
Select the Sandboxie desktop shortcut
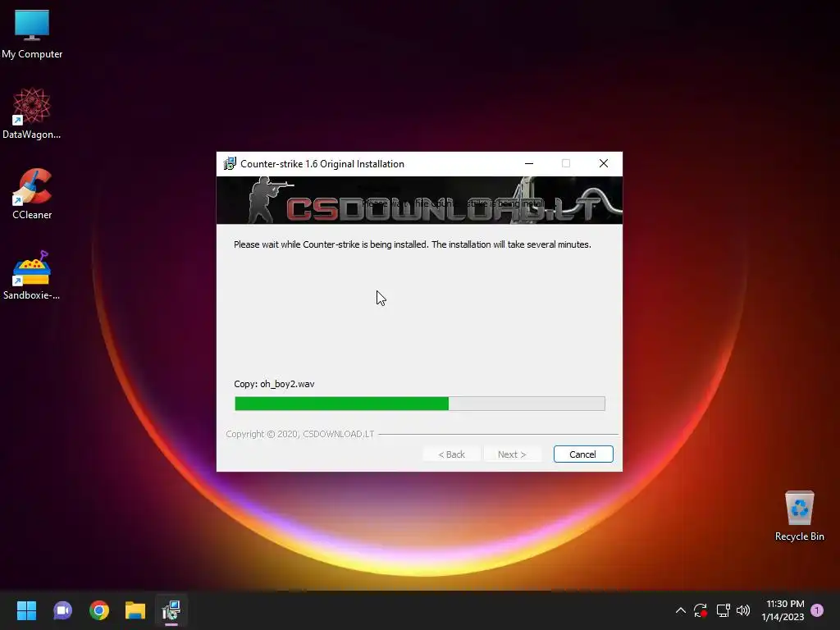tap(32, 275)
